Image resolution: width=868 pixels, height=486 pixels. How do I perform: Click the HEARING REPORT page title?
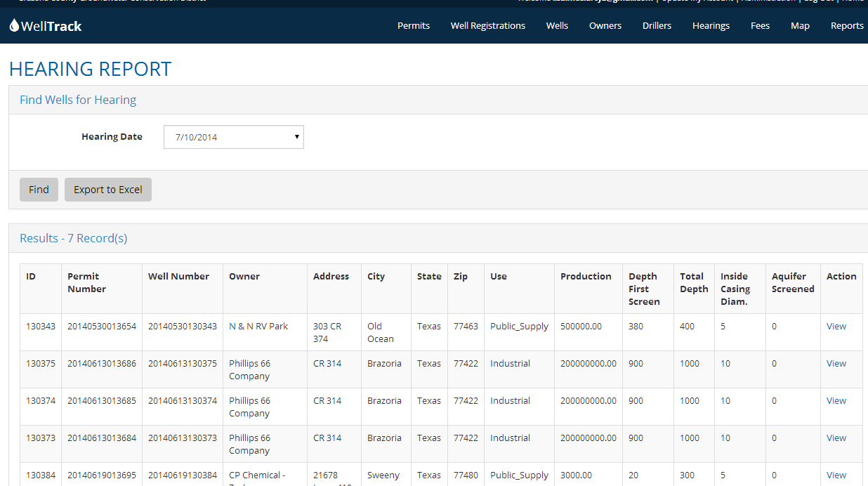(90, 69)
